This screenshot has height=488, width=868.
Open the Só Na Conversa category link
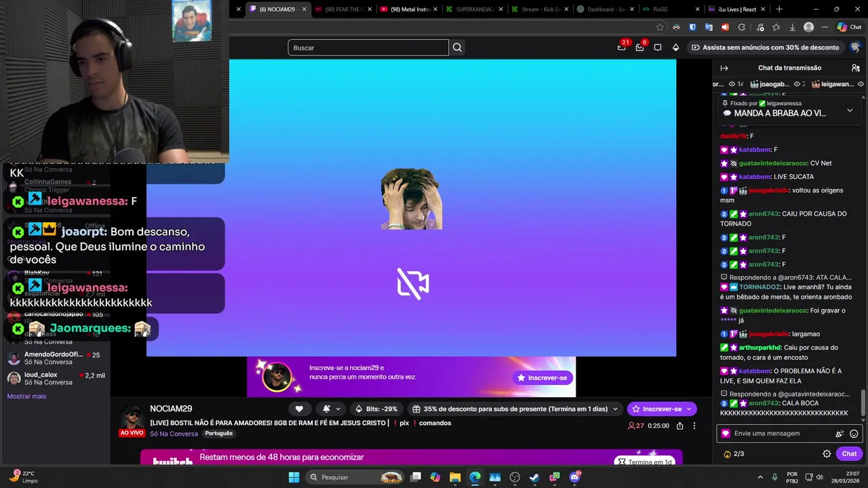point(174,434)
